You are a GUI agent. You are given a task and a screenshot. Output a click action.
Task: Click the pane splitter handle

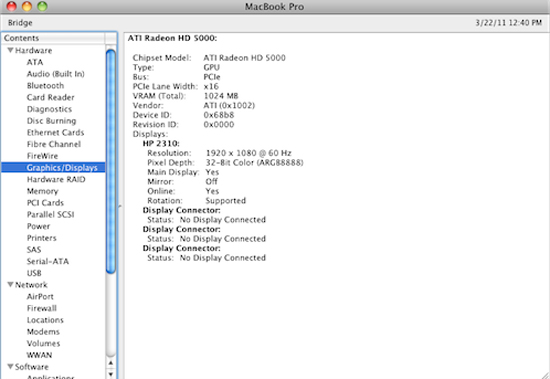120,206
